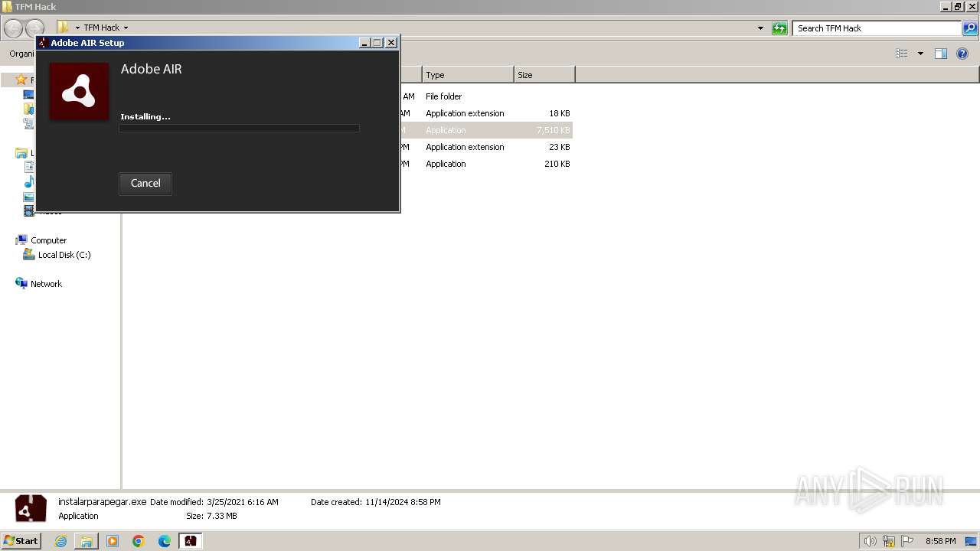Refresh the TFM Hack folder view
Screen dimensions: 980x551
click(x=779, y=28)
